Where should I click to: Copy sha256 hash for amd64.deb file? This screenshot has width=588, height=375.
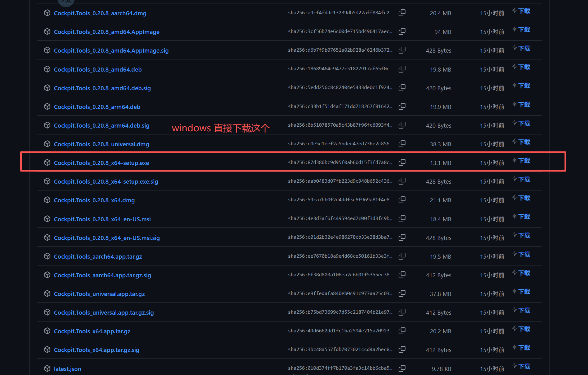[402, 69]
